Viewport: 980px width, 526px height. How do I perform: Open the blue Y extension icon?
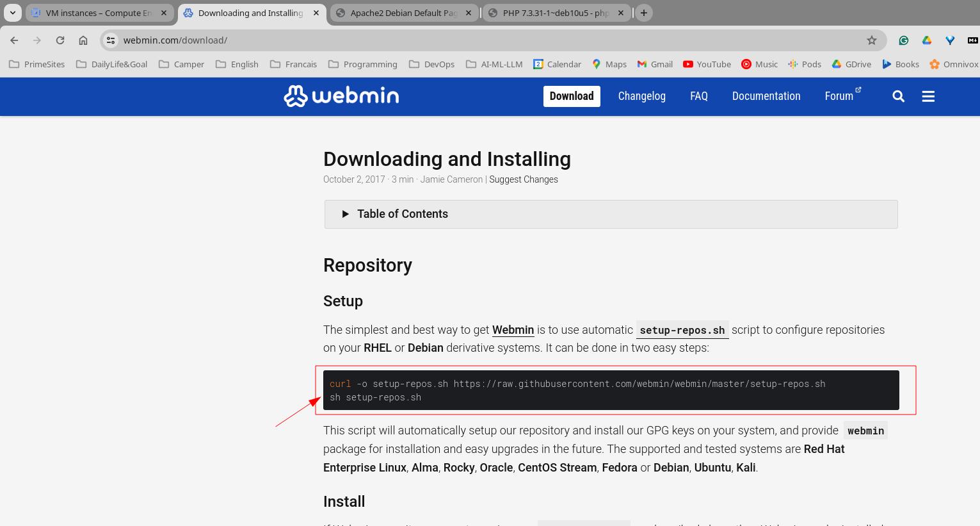pos(950,40)
